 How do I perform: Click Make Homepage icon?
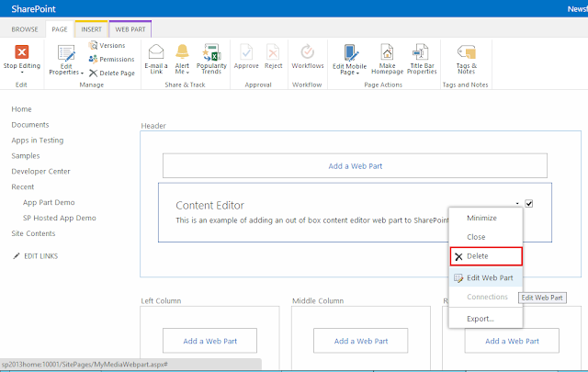(x=387, y=51)
